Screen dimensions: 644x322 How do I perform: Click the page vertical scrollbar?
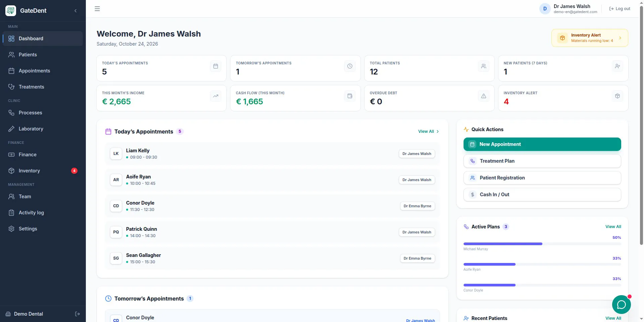pos(641,126)
